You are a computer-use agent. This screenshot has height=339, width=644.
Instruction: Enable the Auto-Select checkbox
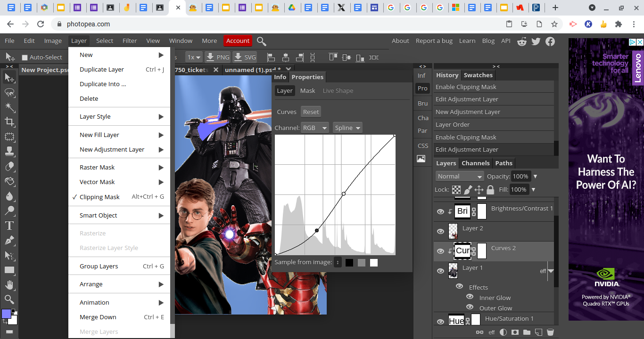[x=25, y=57]
